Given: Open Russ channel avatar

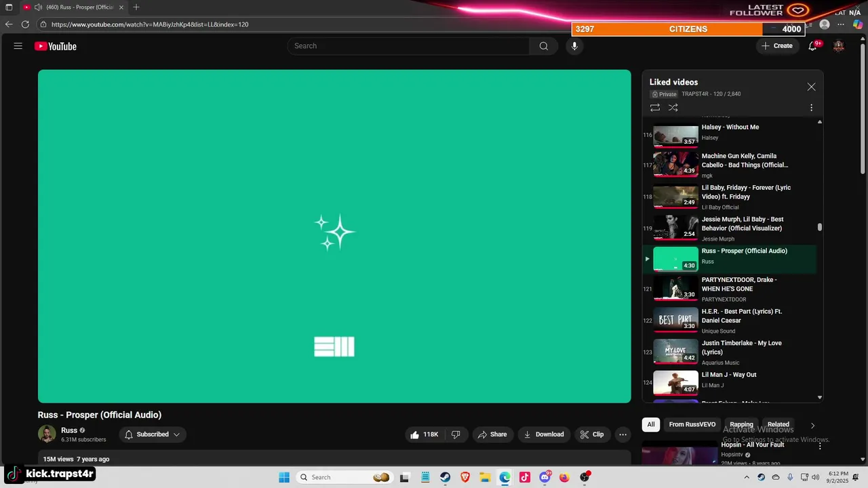Looking at the screenshot, I should [47, 434].
